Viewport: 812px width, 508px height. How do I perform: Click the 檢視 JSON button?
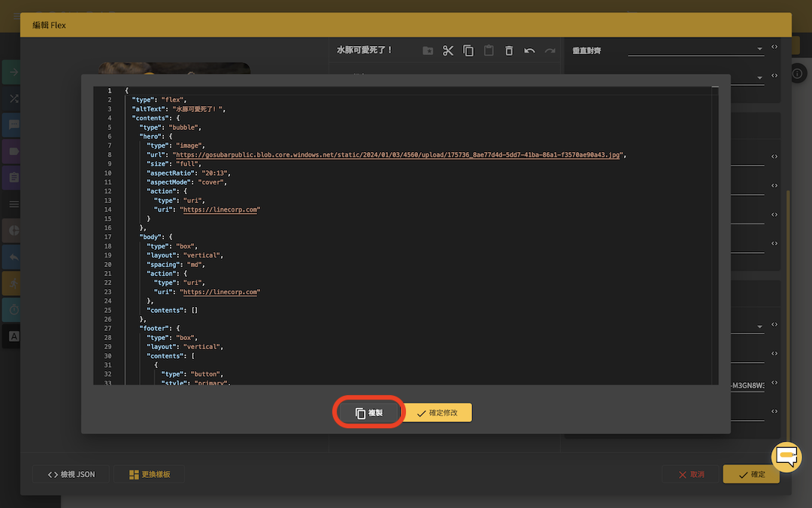tap(71, 474)
